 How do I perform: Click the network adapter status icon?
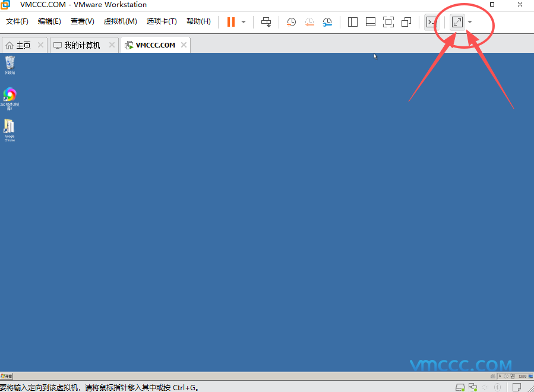coord(472,387)
